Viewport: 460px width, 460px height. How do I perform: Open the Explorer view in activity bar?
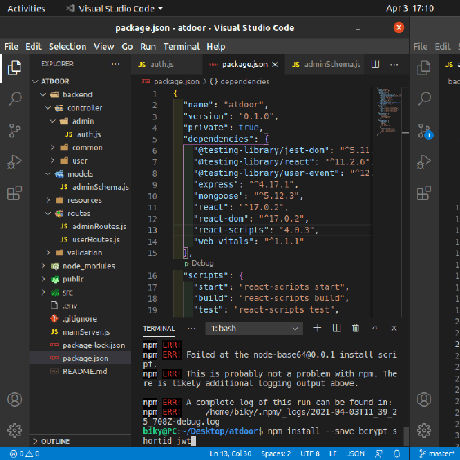pyautogui.click(x=14, y=68)
